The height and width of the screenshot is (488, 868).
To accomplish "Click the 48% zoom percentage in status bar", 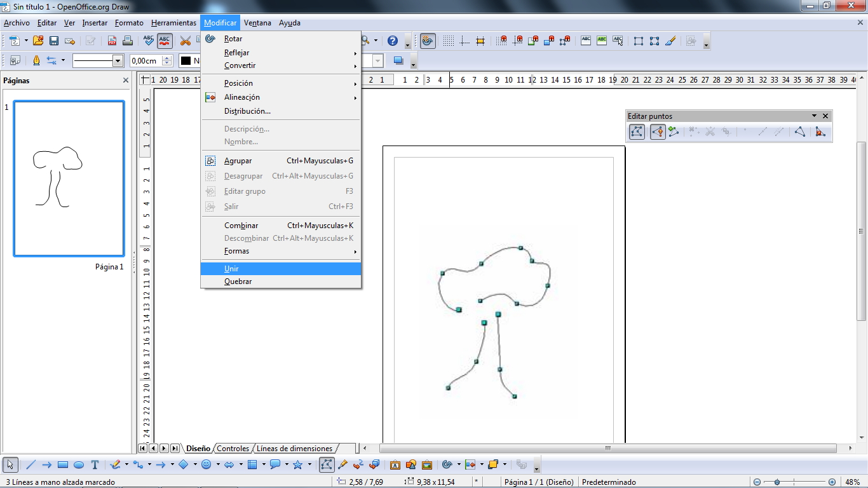I will pos(852,482).
